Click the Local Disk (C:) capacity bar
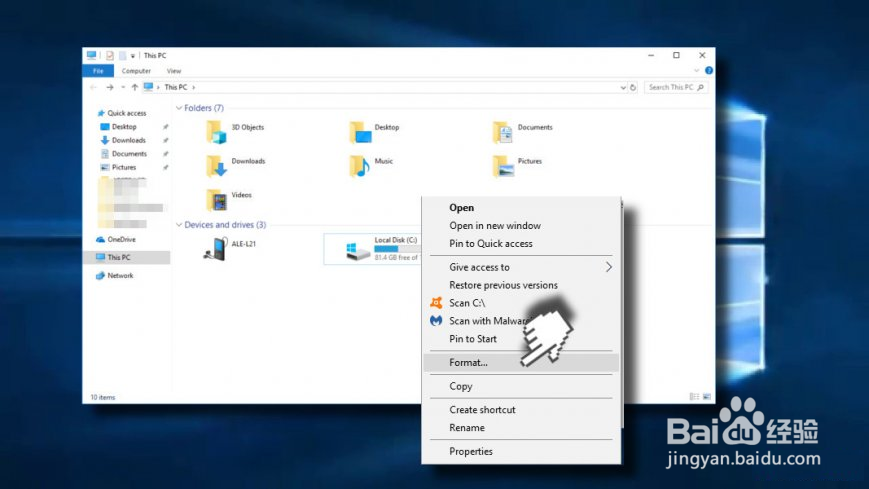This screenshot has width=869, height=489. click(397, 249)
